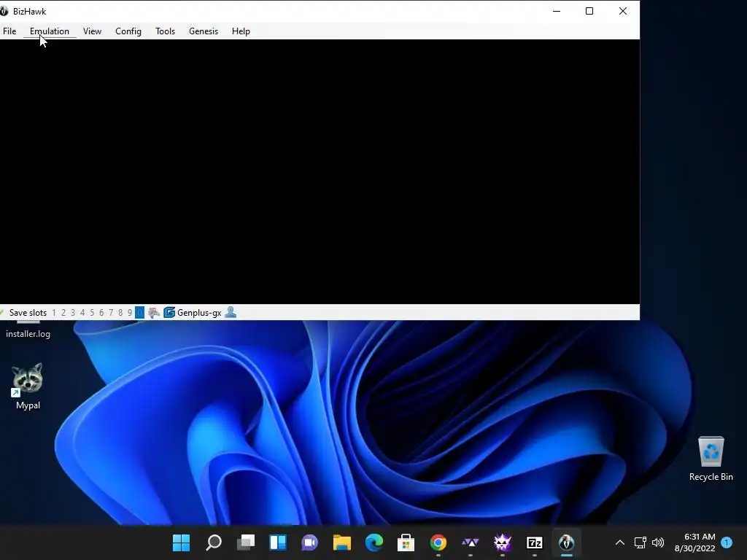Select the Recycle Bin desktop icon

[x=711, y=459]
